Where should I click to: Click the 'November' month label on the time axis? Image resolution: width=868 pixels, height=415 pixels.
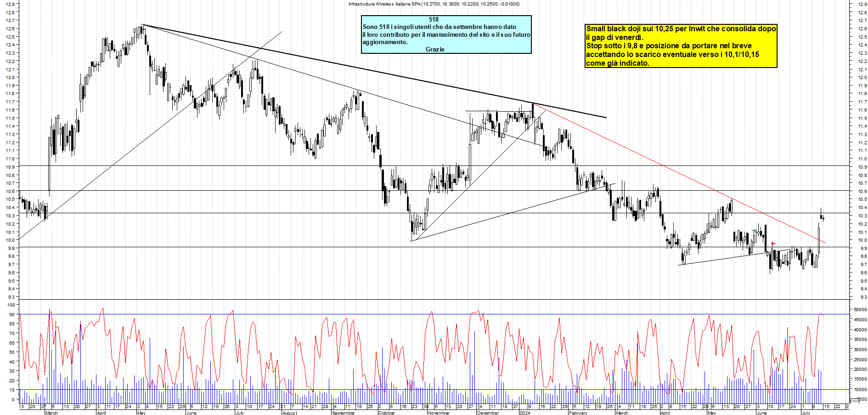point(439,413)
